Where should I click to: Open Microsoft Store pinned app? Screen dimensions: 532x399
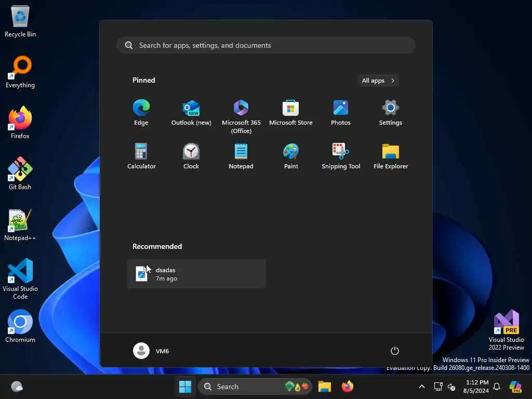click(x=291, y=113)
